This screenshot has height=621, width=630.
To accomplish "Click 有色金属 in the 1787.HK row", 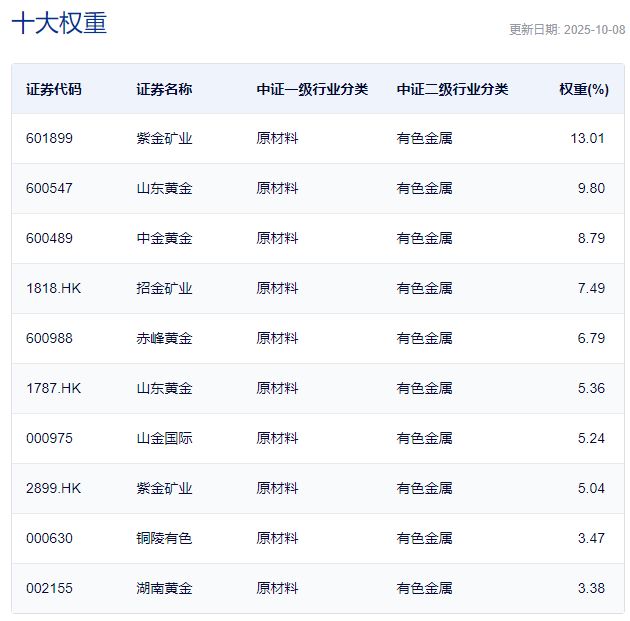I will [425, 388].
